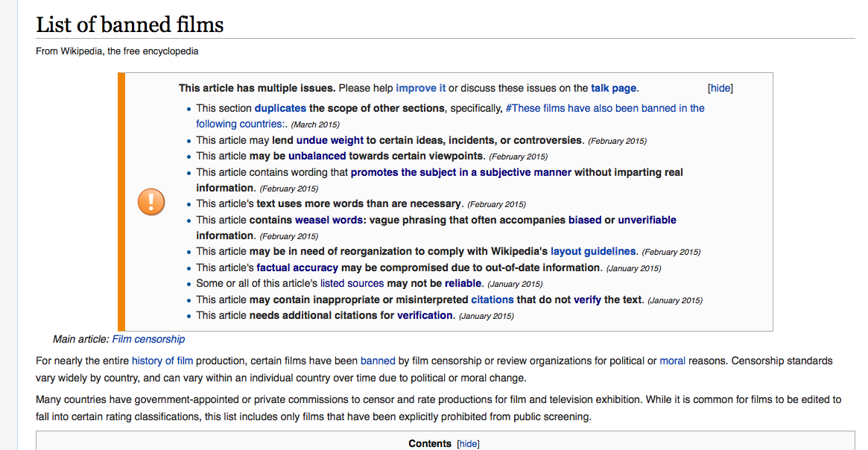Click the 'Contents' heading text
This screenshot has width=868, height=450.
(x=430, y=444)
